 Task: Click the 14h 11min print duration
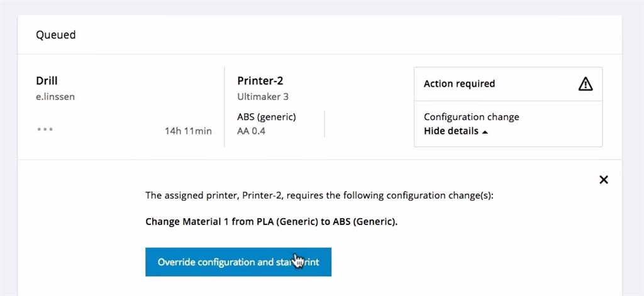[188, 131]
